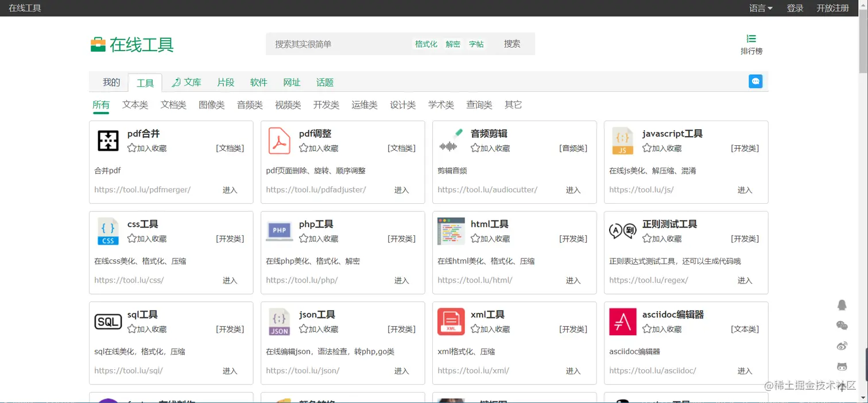Open the https://tool.lu/audiocutter/ link
Image resolution: width=868 pixels, height=403 pixels.
click(487, 189)
